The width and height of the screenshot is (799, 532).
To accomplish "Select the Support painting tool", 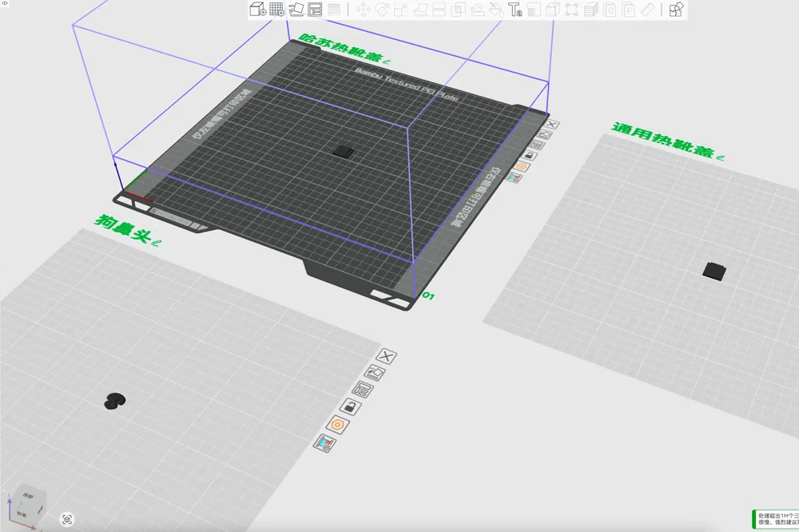I will point(478,9).
